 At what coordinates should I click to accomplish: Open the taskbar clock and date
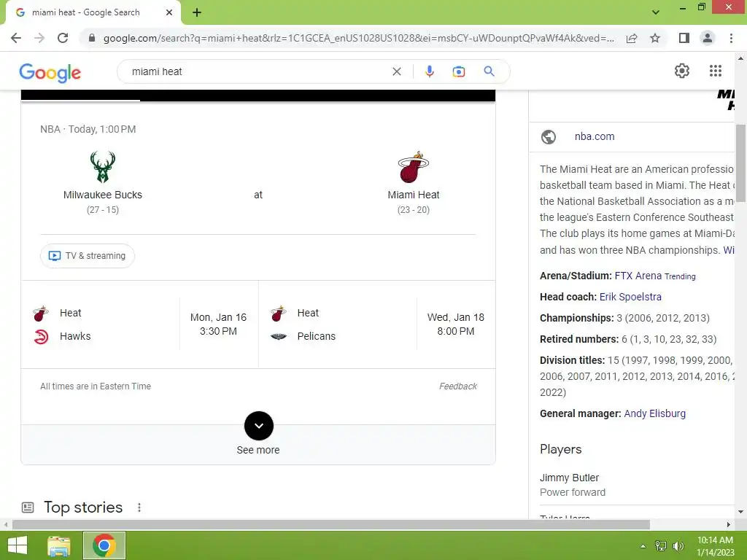(x=715, y=546)
